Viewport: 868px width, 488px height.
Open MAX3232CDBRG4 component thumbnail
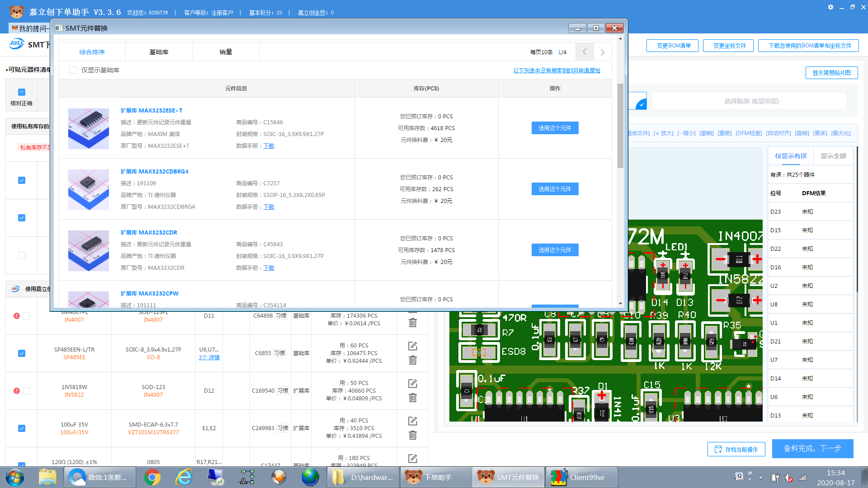[89, 190]
